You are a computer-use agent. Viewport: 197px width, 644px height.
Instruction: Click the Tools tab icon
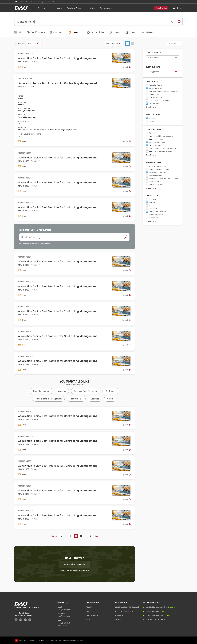tap(127, 32)
